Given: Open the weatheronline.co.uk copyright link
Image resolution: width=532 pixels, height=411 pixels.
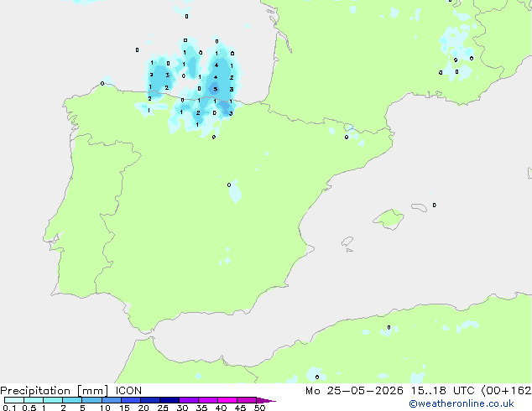Looking at the screenshot, I should pyautogui.click(x=461, y=403).
